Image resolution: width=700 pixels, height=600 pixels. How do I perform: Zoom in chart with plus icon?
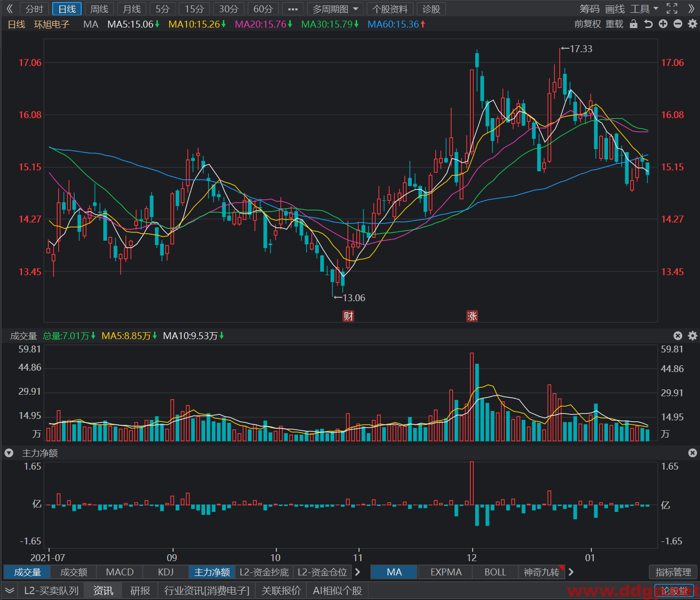point(663,24)
